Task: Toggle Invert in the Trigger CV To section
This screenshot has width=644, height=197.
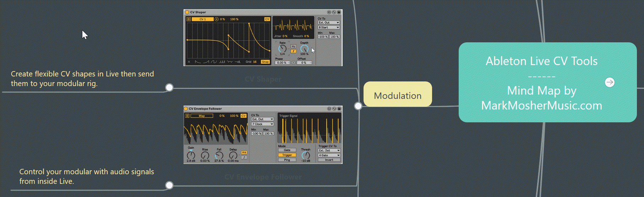Action: [329, 160]
